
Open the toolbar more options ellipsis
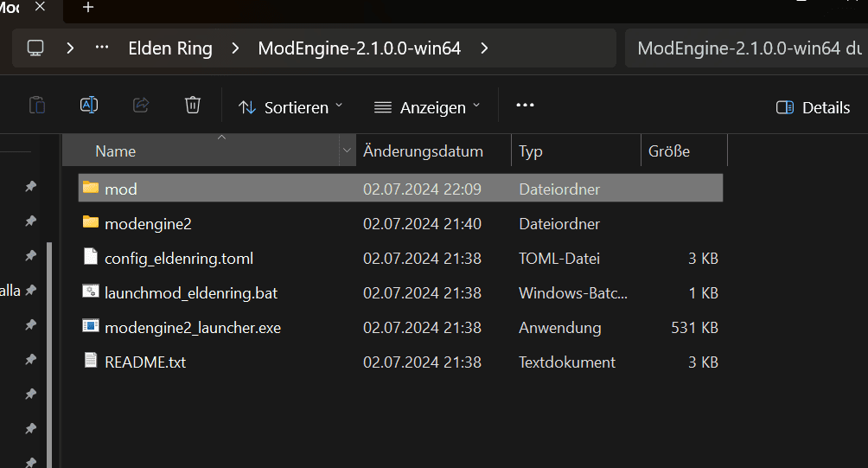click(525, 106)
